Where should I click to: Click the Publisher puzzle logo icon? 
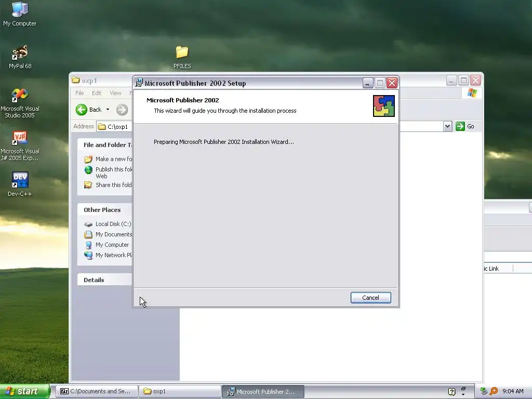tap(384, 106)
